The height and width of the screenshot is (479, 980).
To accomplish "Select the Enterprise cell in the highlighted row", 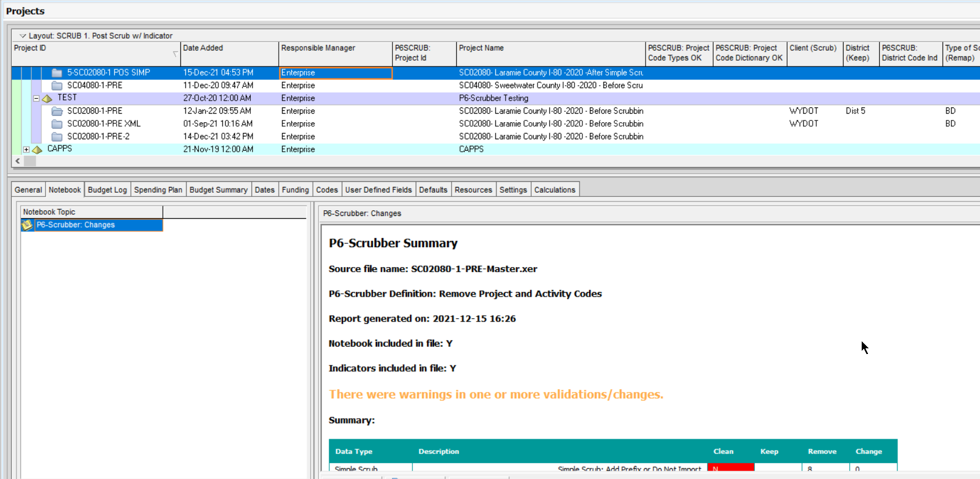I will (336, 73).
